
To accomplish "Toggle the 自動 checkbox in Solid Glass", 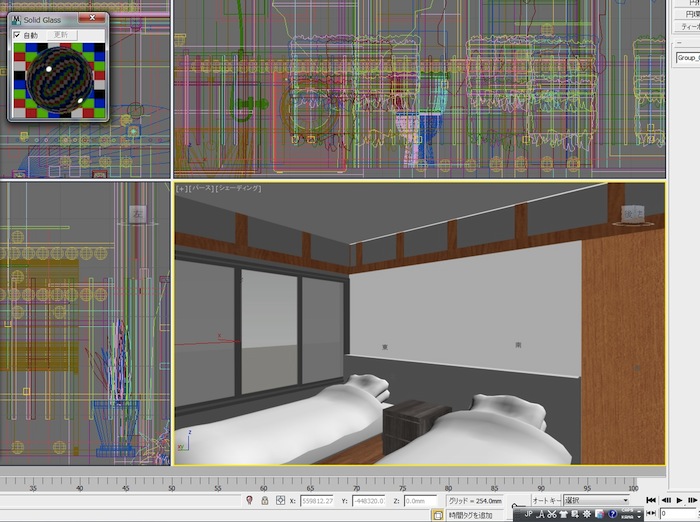I will [x=17, y=35].
